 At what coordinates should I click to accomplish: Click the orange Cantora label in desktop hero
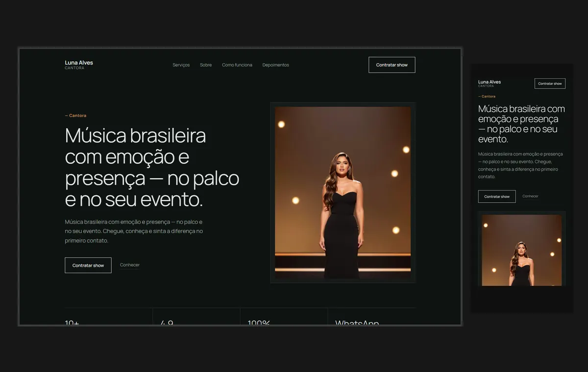click(75, 116)
